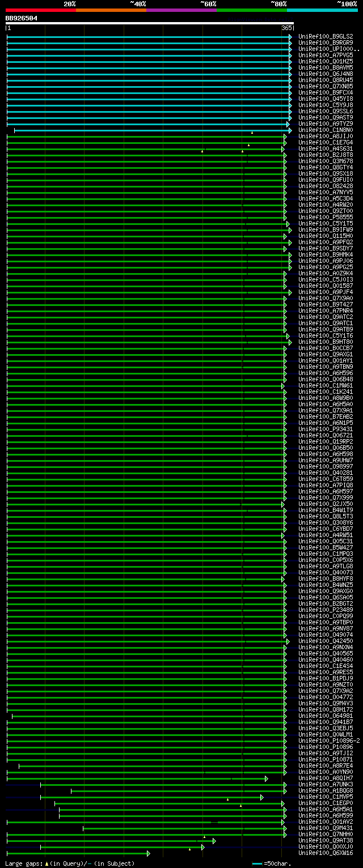Open hit UniRef100_B8AVM5
The image size is (363, 868).
pyautogui.click(x=326, y=67)
